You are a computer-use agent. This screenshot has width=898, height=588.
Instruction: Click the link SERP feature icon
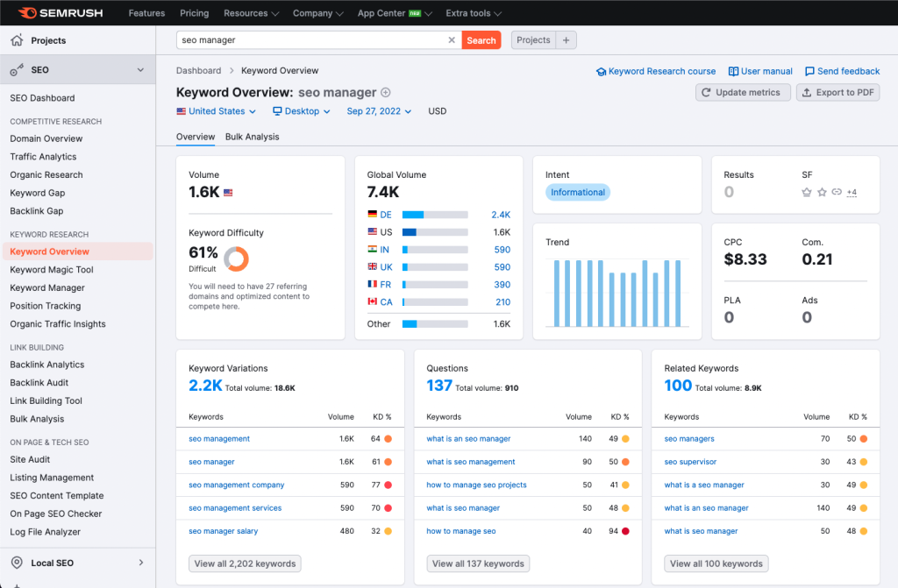point(837,193)
